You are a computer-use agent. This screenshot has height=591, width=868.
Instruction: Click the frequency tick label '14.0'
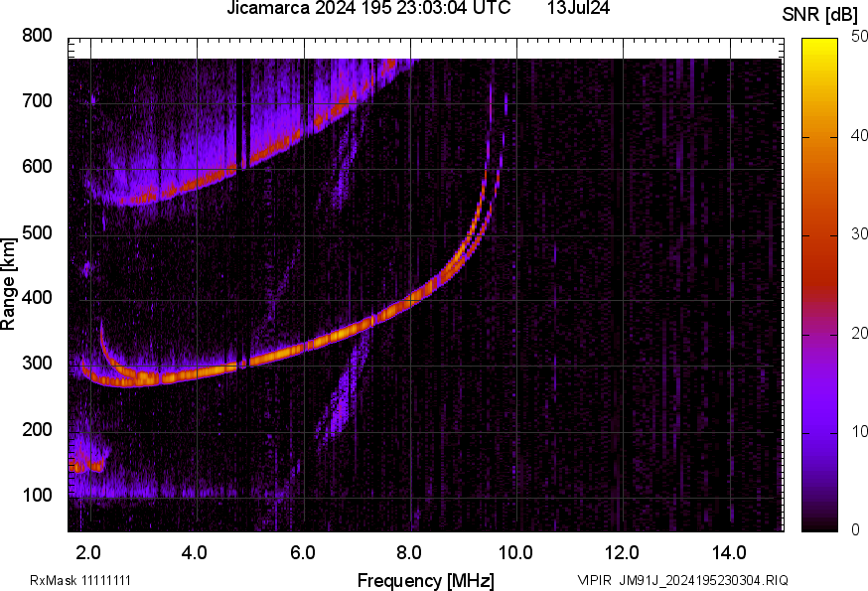pyautogui.click(x=729, y=553)
